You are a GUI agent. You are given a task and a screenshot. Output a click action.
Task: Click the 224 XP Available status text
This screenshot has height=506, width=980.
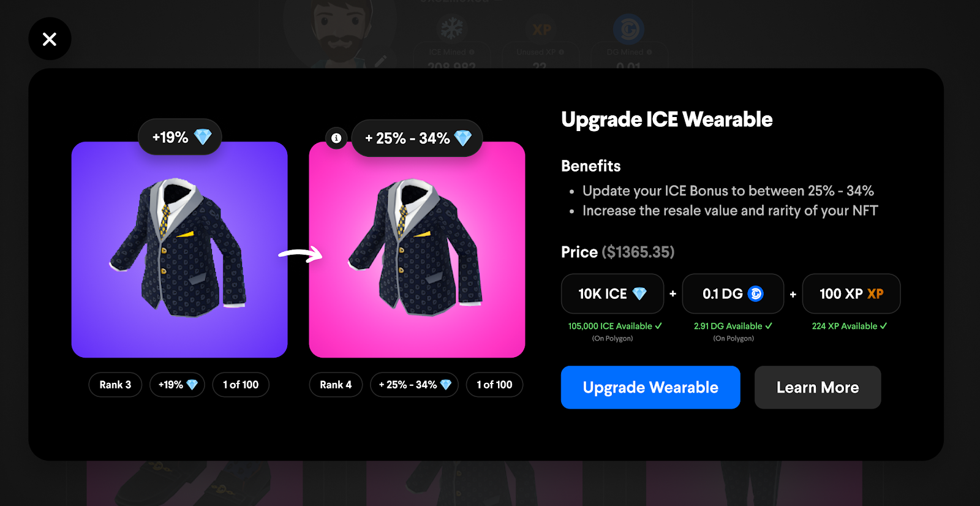pos(850,326)
